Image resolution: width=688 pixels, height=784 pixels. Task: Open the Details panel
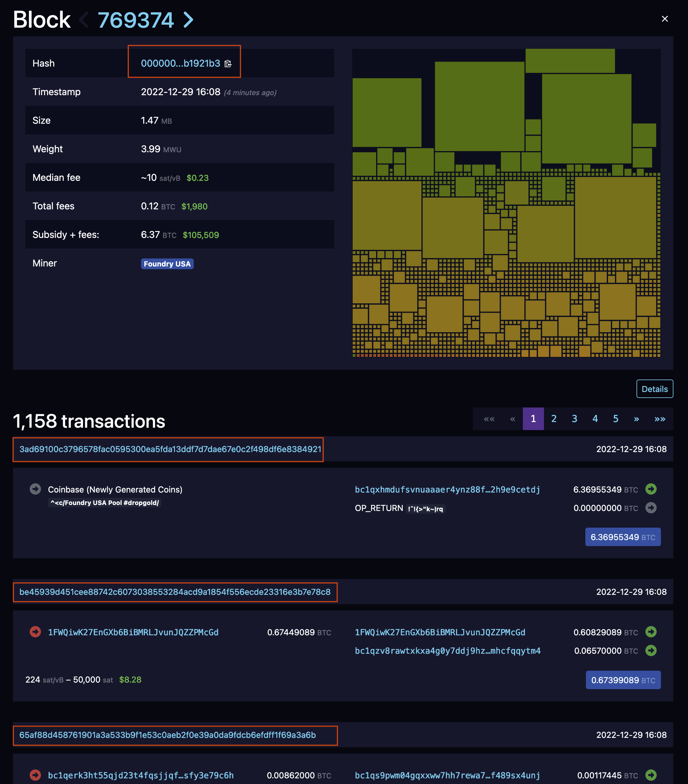(654, 389)
